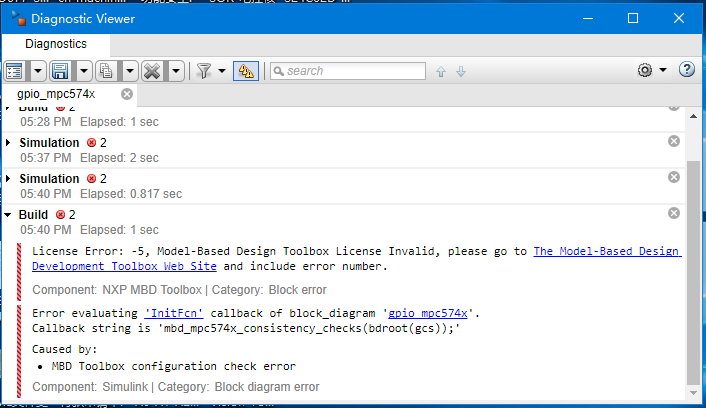Open dropdown arrow beside settings gear

click(x=663, y=70)
